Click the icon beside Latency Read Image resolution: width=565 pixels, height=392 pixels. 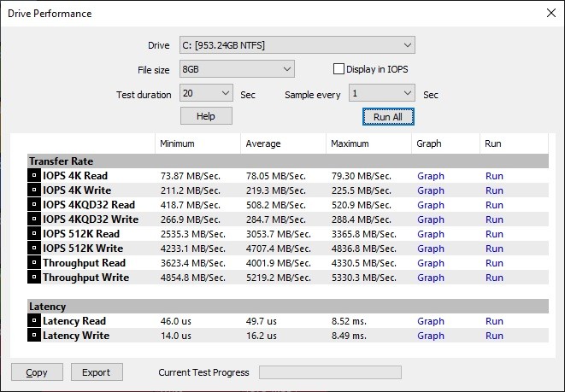tap(34, 321)
